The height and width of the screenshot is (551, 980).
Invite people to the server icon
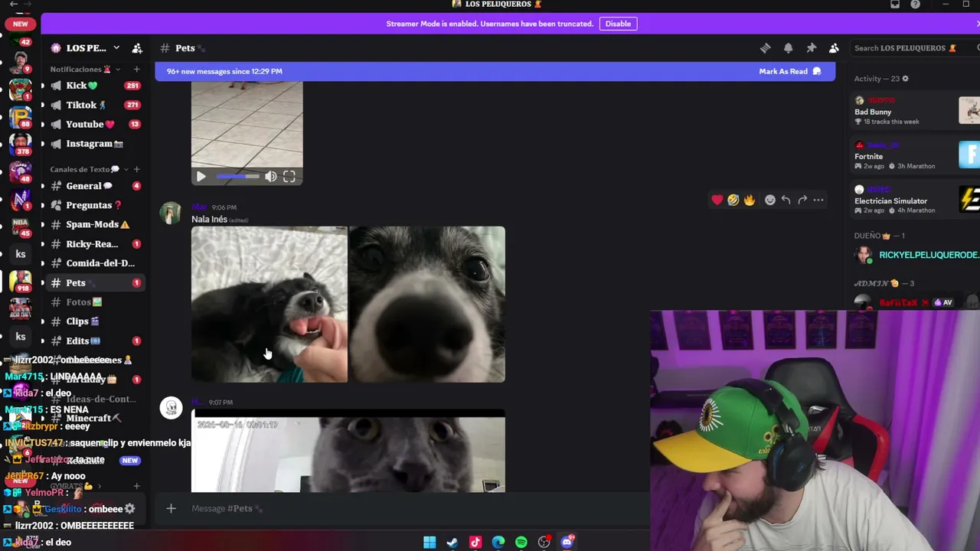point(137,48)
